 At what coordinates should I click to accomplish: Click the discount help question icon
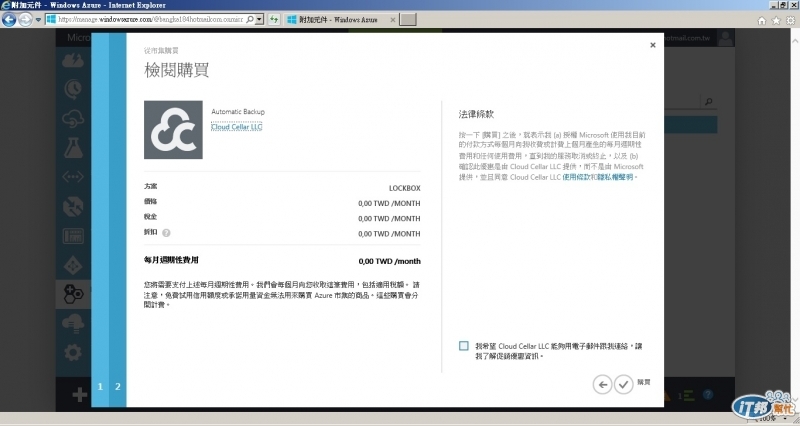click(166, 233)
